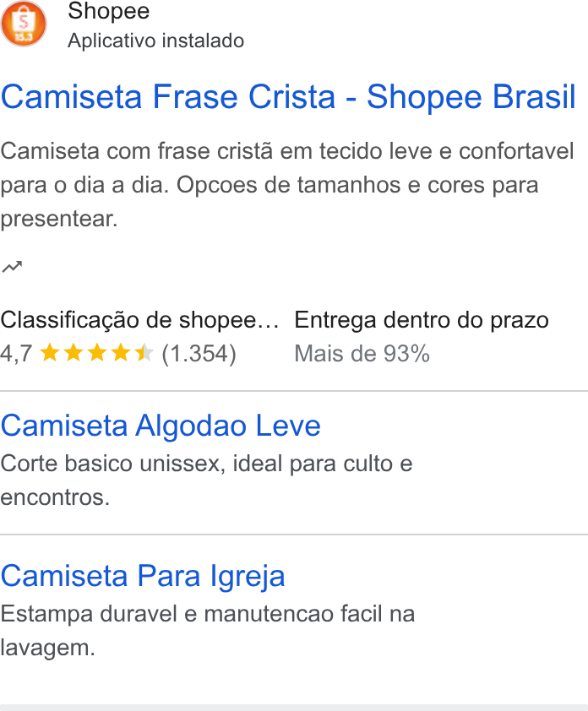Click the Shopee site name text
Image resolution: width=588 pixels, height=711 pixels.
108,11
